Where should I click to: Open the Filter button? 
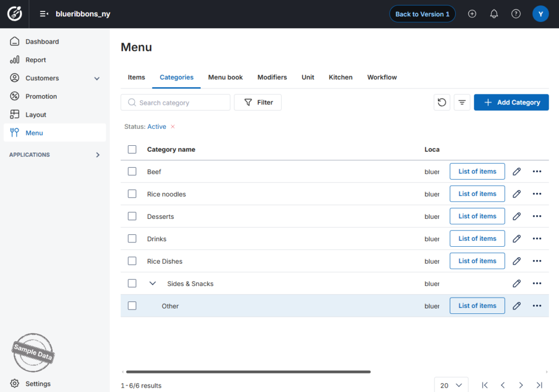point(258,103)
